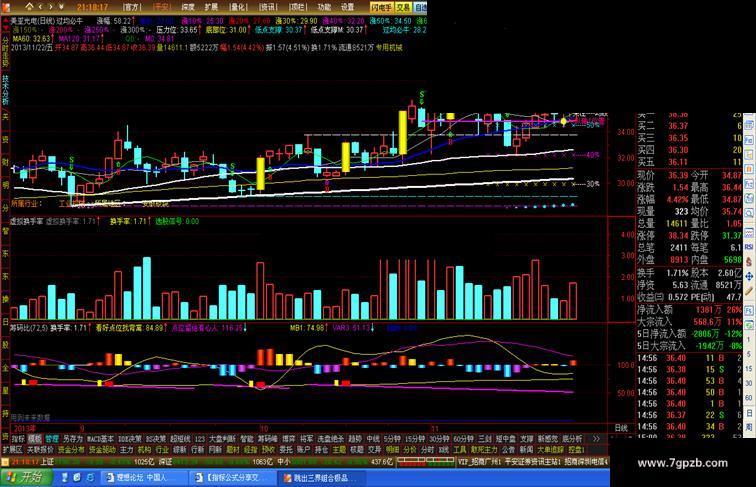Click the RSI indicator icon in right sidebar

(x=748, y=247)
